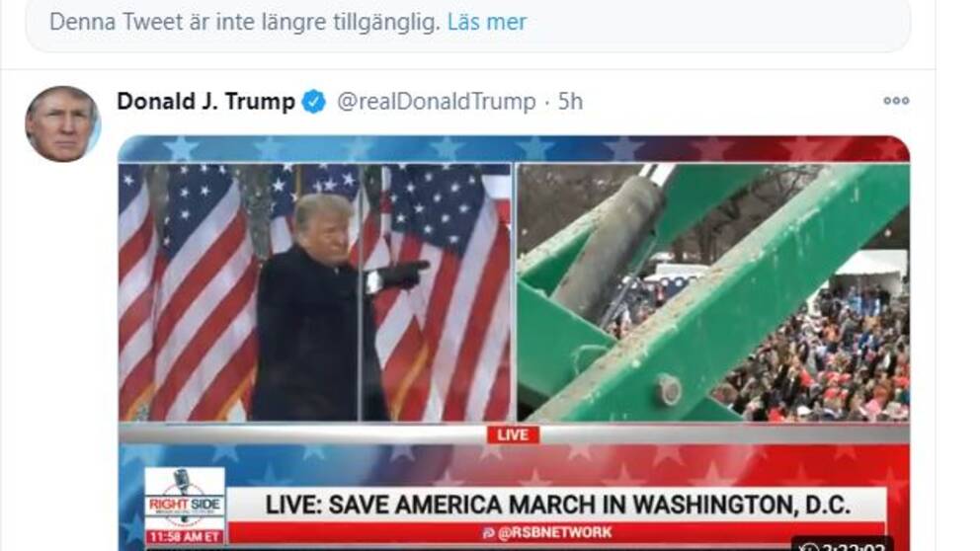Click the "Donald J. Trump" display name
Screen dimensions: 980x551
click(205, 101)
